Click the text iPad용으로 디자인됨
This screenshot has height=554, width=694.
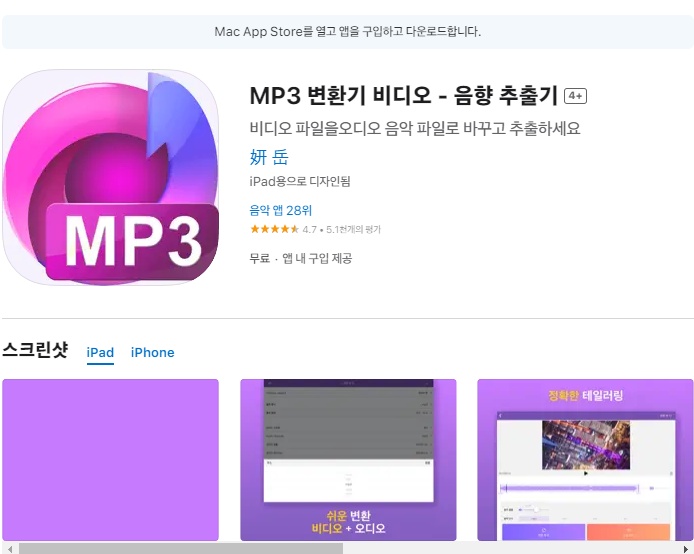[300, 181]
